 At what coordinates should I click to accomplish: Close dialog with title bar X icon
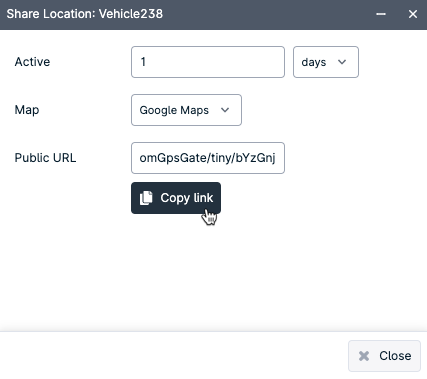pos(413,14)
